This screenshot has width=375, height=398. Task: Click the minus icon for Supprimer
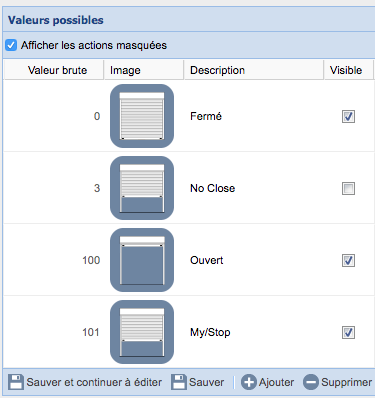pos(311,382)
